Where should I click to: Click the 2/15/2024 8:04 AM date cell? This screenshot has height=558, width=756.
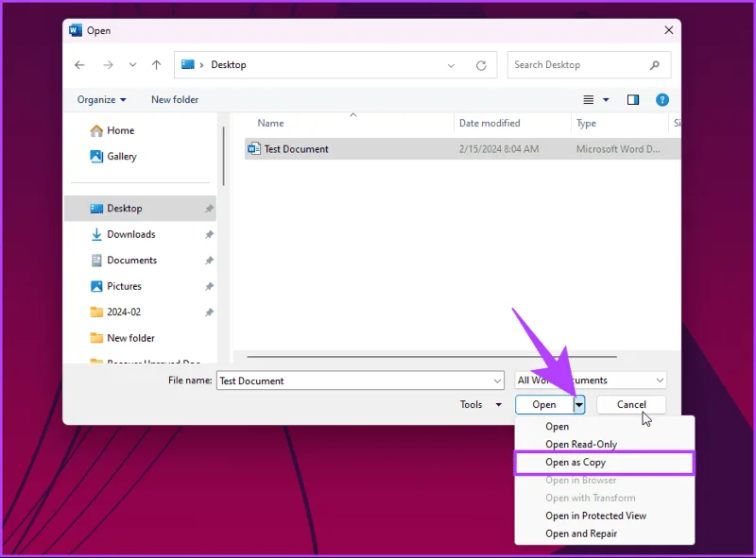click(x=499, y=149)
